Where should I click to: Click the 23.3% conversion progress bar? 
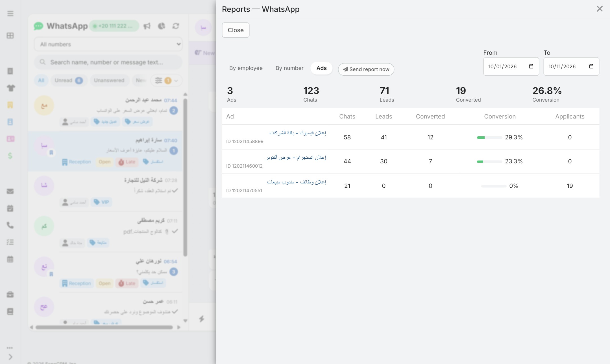tap(489, 162)
